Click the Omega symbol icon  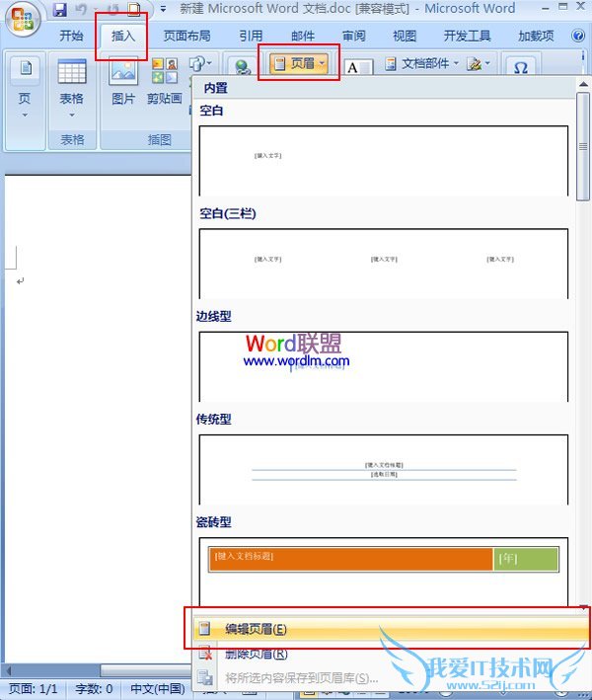coord(521,68)
